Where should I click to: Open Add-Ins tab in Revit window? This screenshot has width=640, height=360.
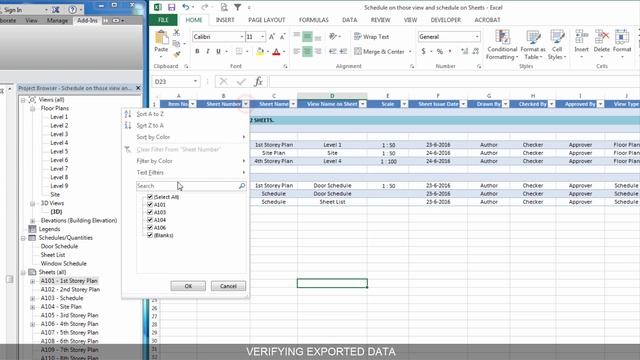click(87, 20)
